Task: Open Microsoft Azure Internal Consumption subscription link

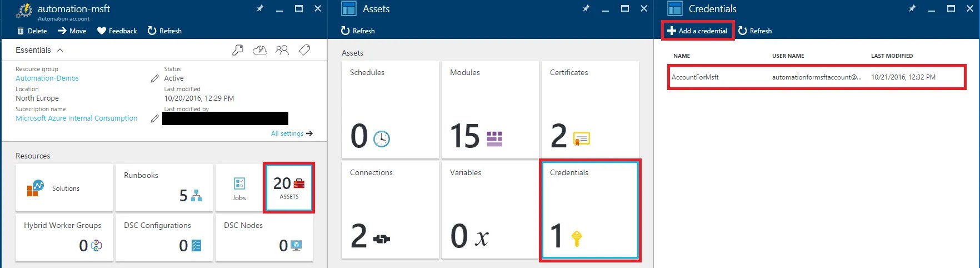Action: [76, 118]
